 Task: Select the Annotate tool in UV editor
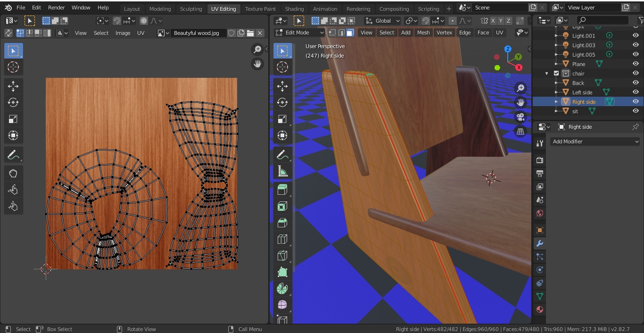pyautogui.click(x=13, y=155)
